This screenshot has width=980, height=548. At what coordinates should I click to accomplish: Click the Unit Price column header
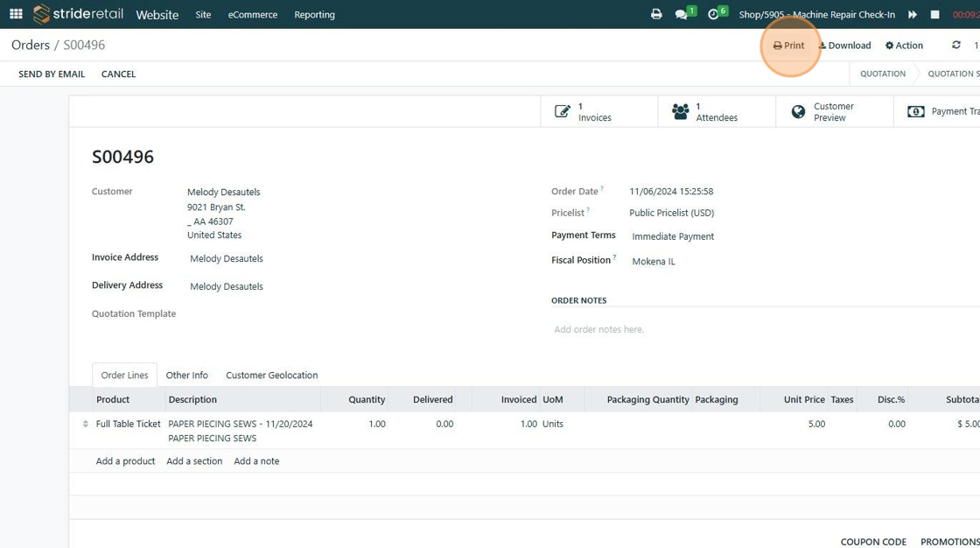804,399
